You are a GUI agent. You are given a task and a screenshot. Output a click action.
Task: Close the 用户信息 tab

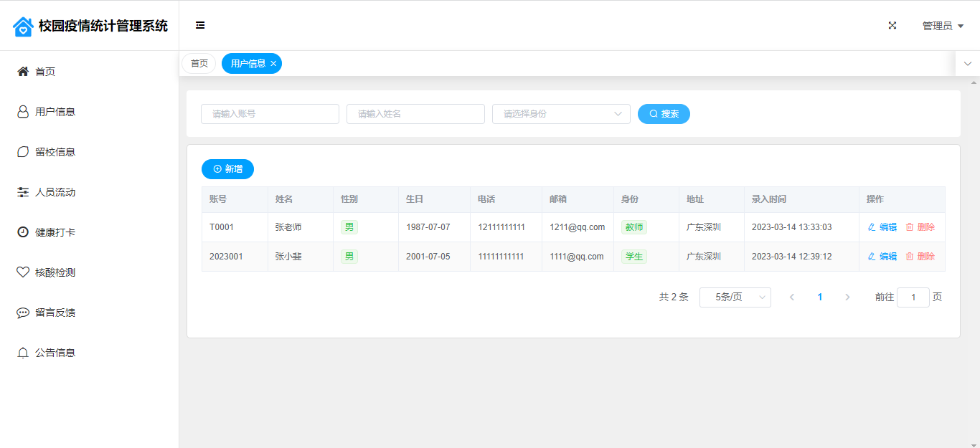click(x=273, y=64)
